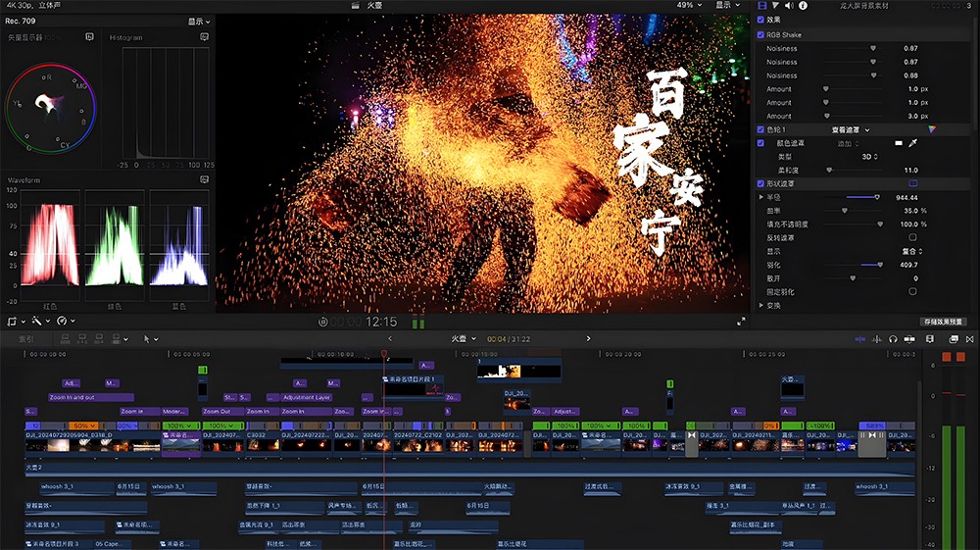The height and width of the screenshot is (550, 980).
Task: Enable the 反转遮罩 checkbox
Action: click(x=912, y=237)
